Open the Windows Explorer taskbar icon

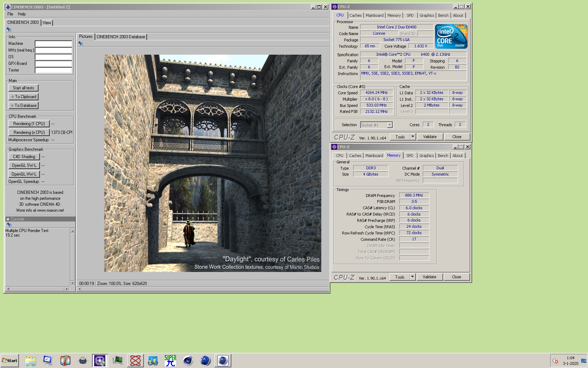point(30,361)
